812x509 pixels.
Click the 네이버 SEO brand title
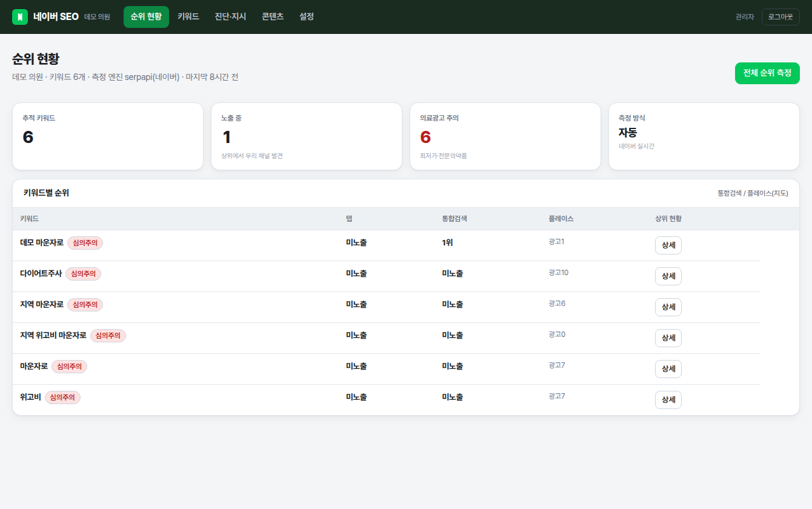[56, 17]
